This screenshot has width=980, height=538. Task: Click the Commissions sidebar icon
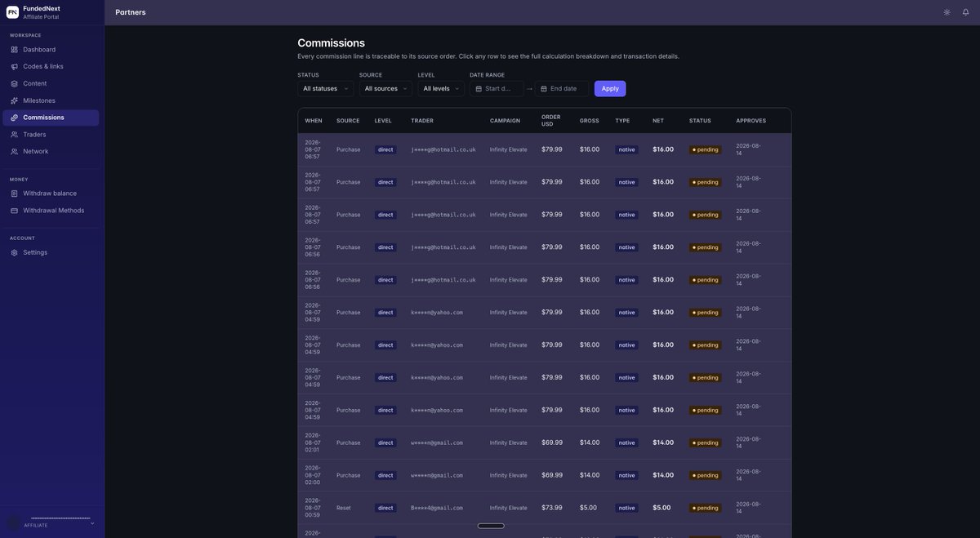point(15,118)
